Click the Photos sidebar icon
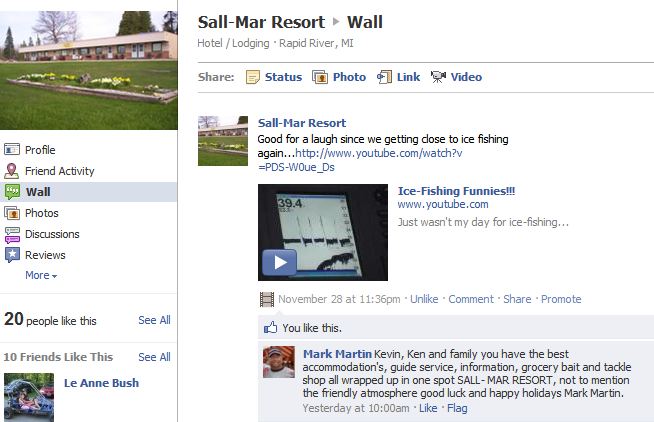This screenshot has width=654, height=422. coord(12,213)
